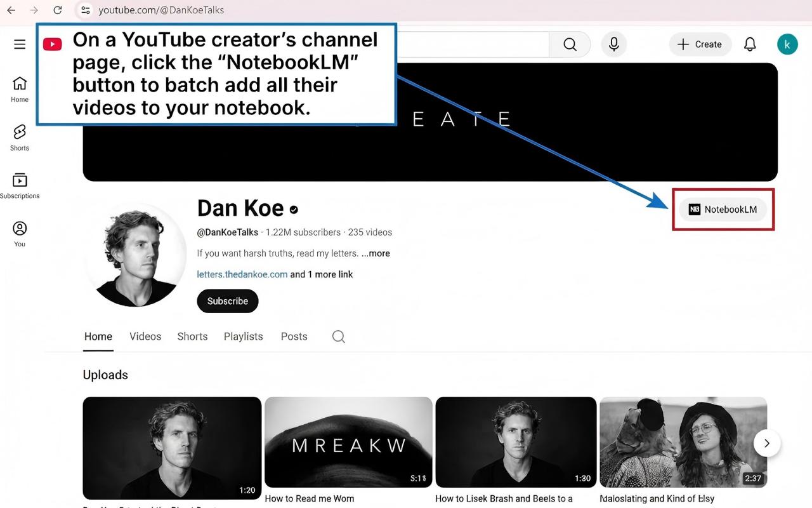
Task: Start voice search with the microphone icon
Action: tap(613, 44)
